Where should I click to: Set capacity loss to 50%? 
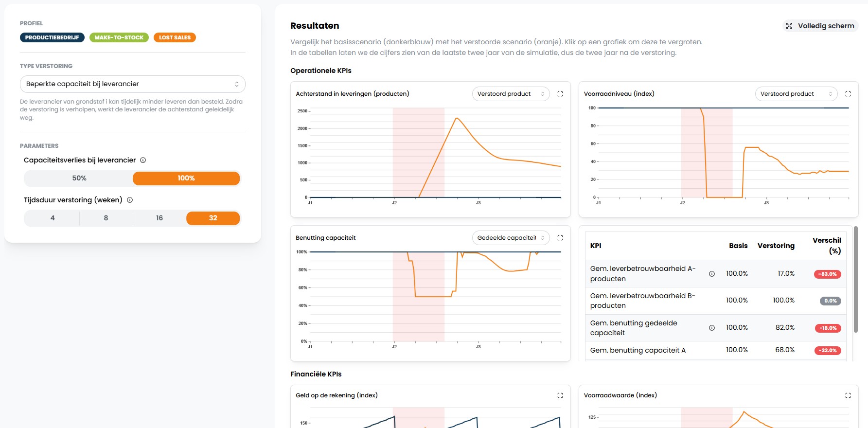pyautogui.click(x=79, y=178)
